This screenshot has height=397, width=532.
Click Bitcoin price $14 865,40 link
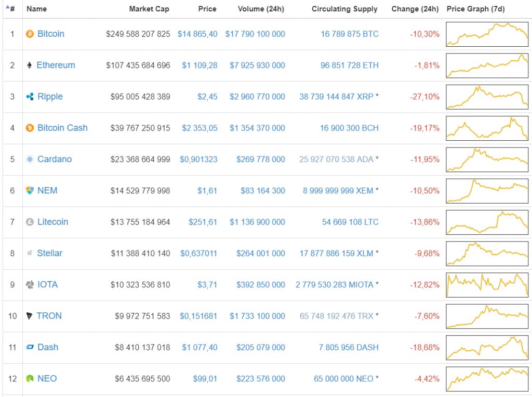197,34
